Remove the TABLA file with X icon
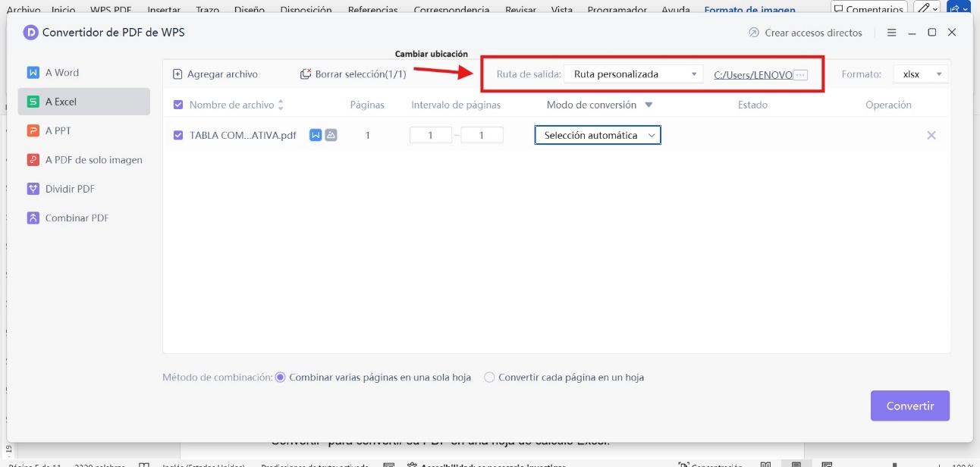The image size is (980, 467). pyautogui.click(x=931, y=135)
